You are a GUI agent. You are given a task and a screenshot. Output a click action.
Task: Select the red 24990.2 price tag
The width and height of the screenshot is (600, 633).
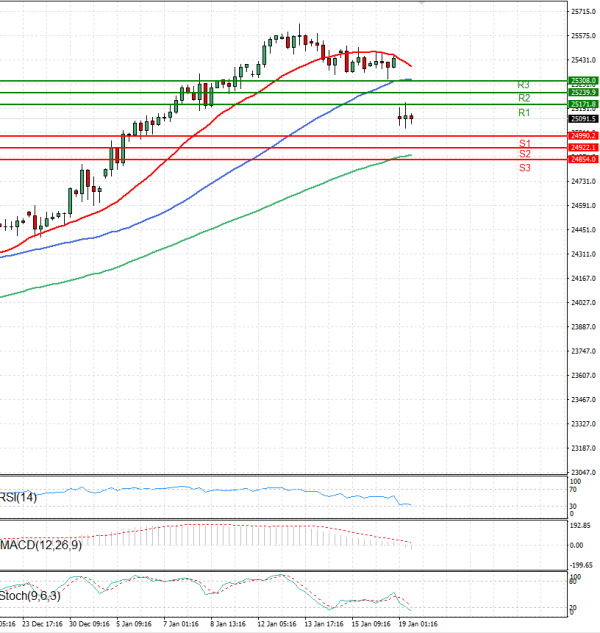coord(583,135)
